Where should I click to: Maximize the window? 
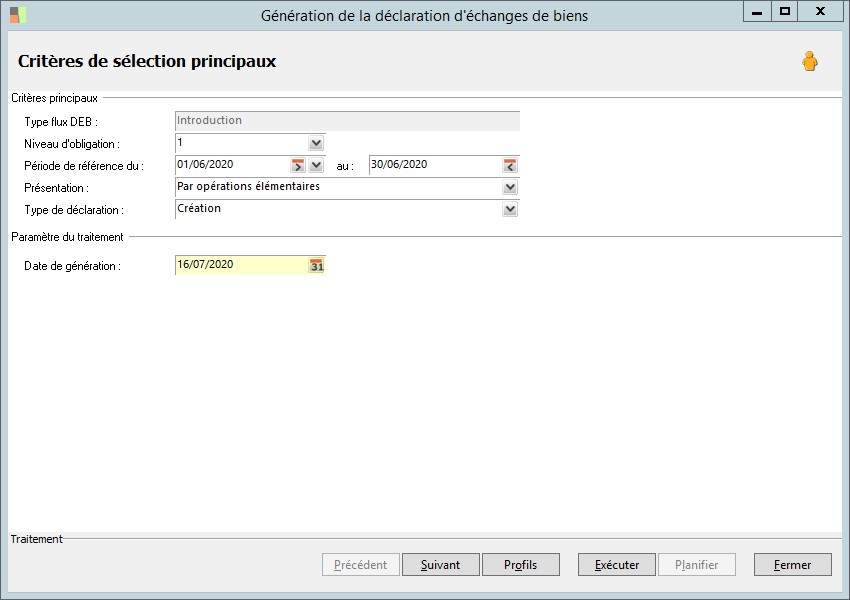784,11
